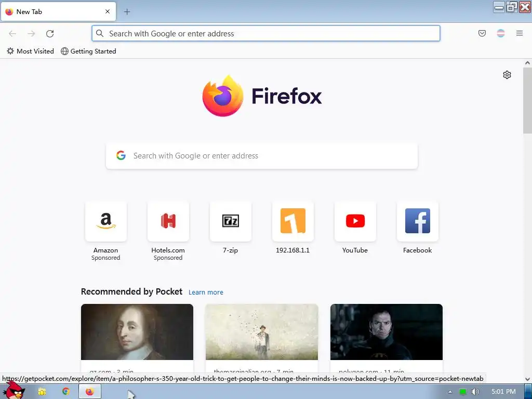Open Pocket story with philosopher portrait
This screenshot has width=532, height=399.
(x=137, y=338)
